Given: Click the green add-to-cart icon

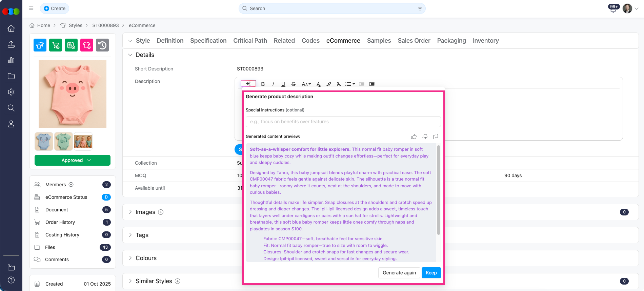Looking at the screenshot, I should [x=56, y=45].
